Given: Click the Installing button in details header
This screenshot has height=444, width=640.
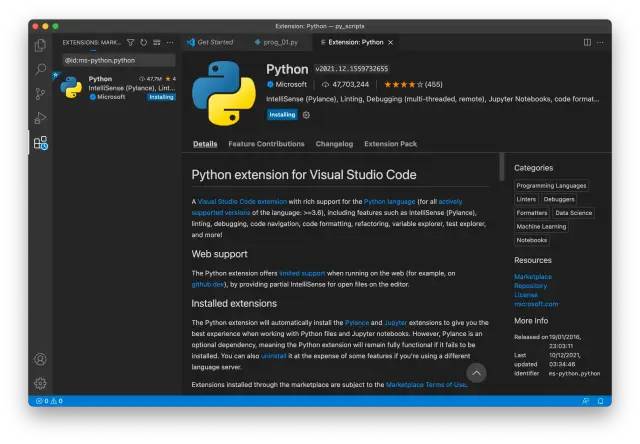Looking at the screenshot, I should (x=282, y=115).
